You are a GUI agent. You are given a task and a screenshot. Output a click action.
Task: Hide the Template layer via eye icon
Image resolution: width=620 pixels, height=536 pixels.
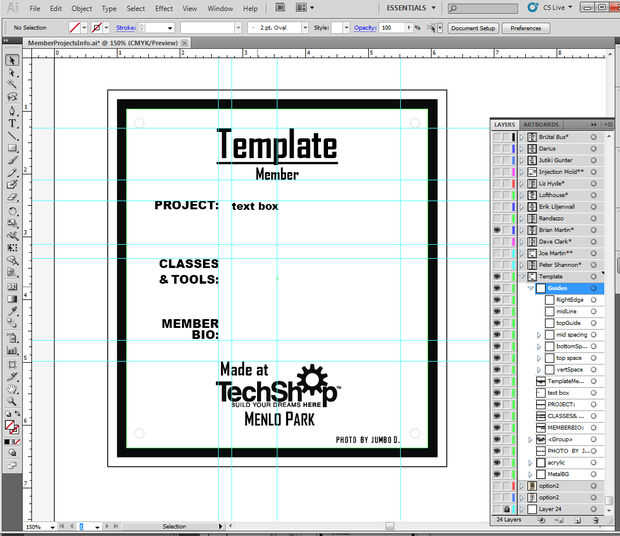(497, 276)
